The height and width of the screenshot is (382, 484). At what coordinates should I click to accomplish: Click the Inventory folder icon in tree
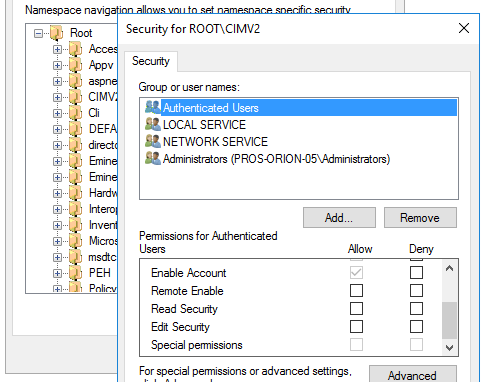tap(76, 225)
